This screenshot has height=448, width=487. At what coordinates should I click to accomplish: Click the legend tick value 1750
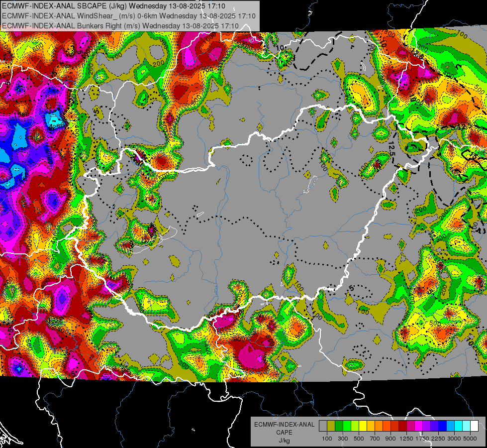pyautogui.click(x=422, y=439)
